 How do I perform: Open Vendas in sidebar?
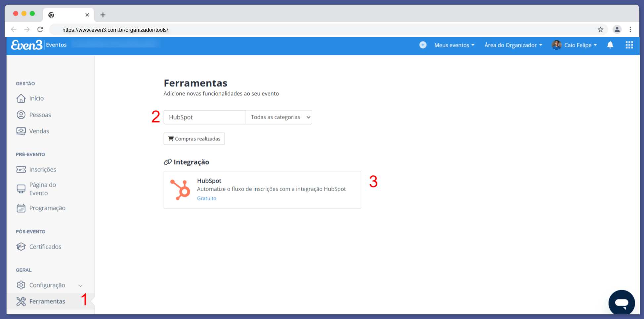coord(39,131)
